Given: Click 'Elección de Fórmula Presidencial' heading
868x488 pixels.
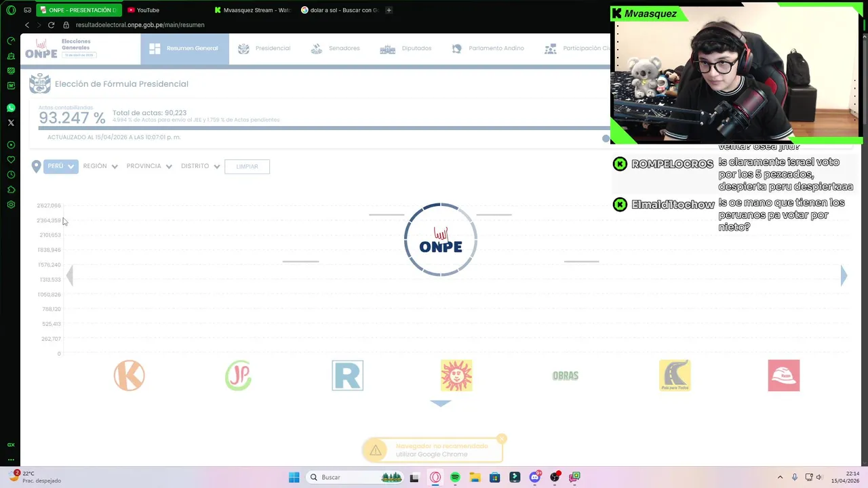Looking at the screenshot, I should tap(121, 84).
